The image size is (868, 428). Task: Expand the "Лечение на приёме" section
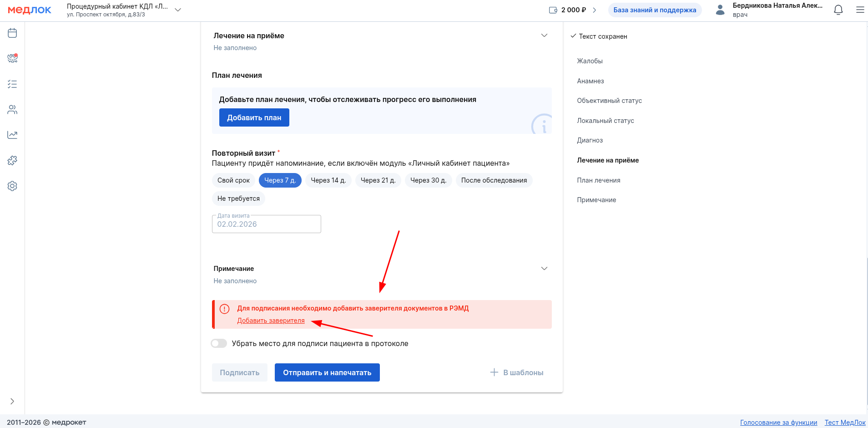point(544,36)
